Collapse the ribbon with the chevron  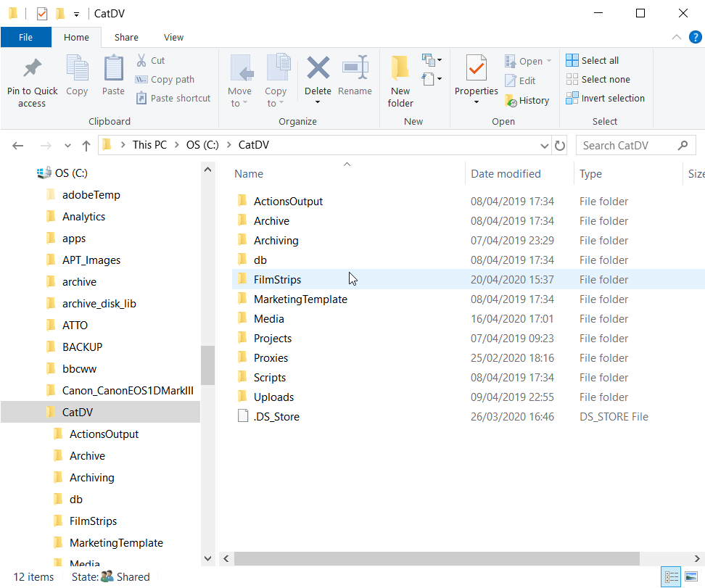click(x=676, y=37)
